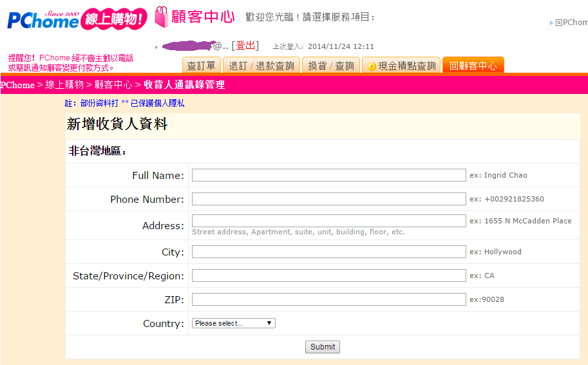Click the City input field
The image size is (588, 365).
coord(328,252)
